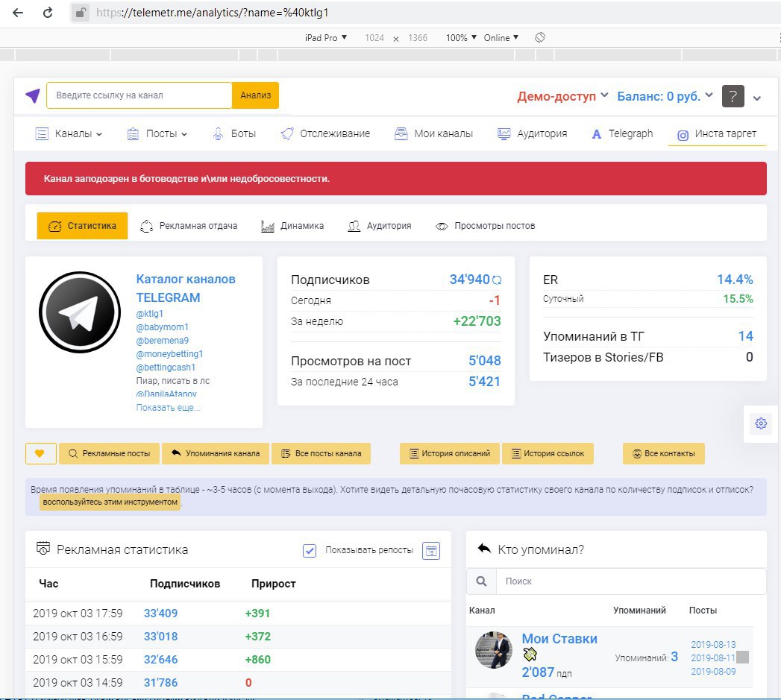Switch to Динамика tab

[x=292, y=226]
